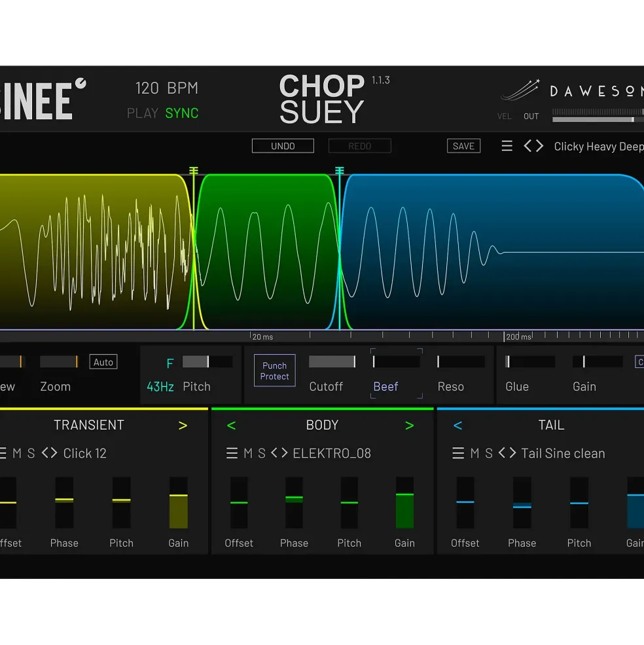This screenshot has height=645, width=644.
Task: Adjust the OUT level slider
Action: (x=598, y=120)
